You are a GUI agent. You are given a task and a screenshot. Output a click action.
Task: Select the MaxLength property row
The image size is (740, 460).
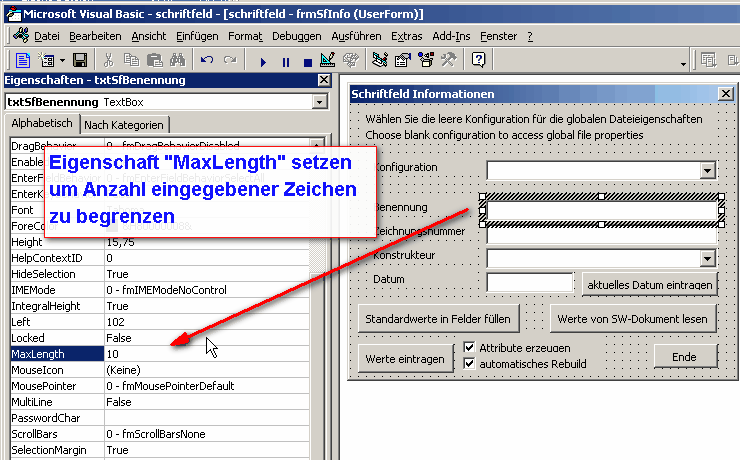(160, 354)
